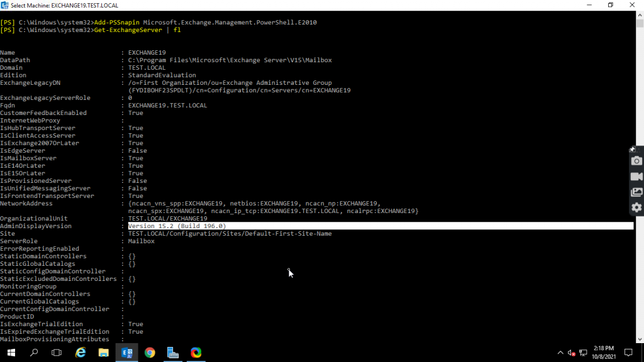Click the TEST.LOCAL Domain value

point(147,68)
